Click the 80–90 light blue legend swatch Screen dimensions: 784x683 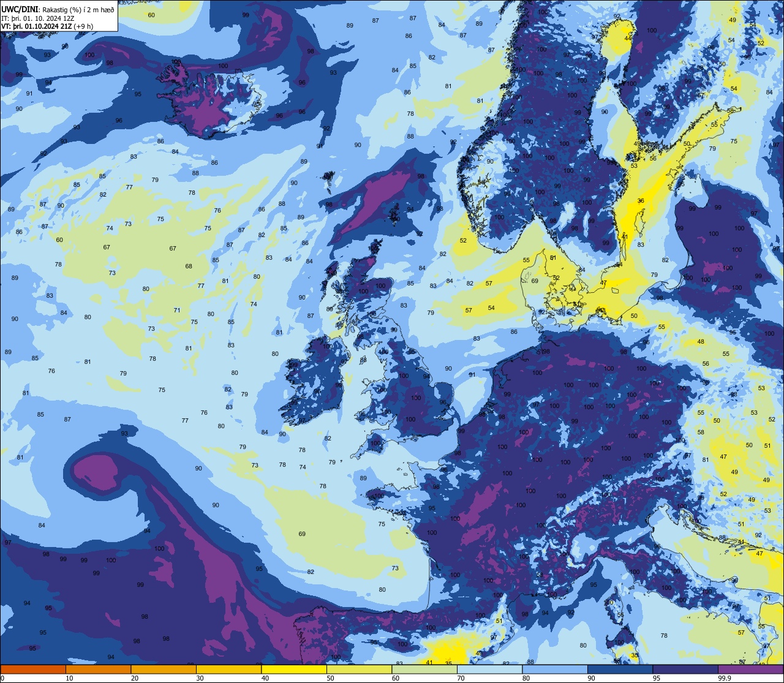555,669
